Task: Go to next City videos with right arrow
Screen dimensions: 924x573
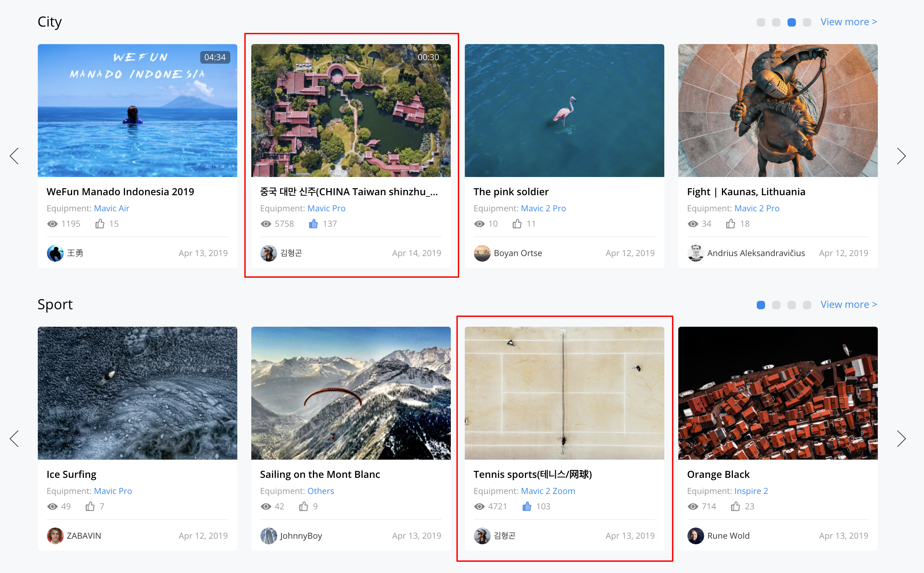Action: coord(901,156)
